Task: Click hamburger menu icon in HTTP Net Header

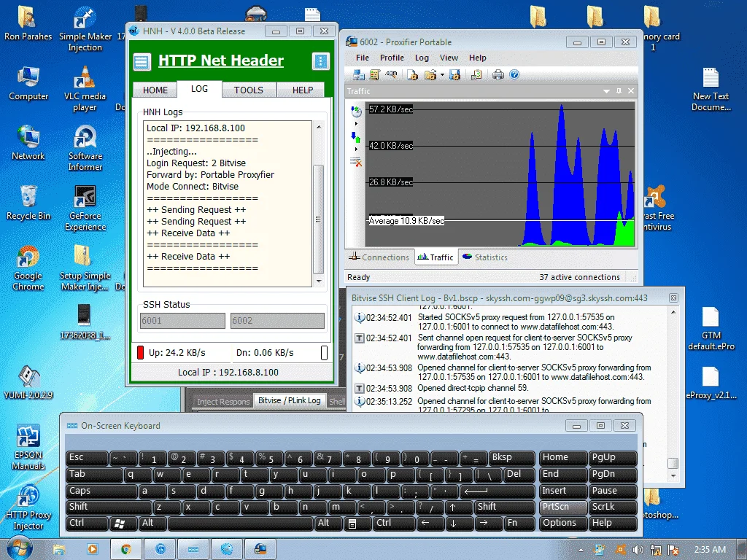Action: coord(142,62)
